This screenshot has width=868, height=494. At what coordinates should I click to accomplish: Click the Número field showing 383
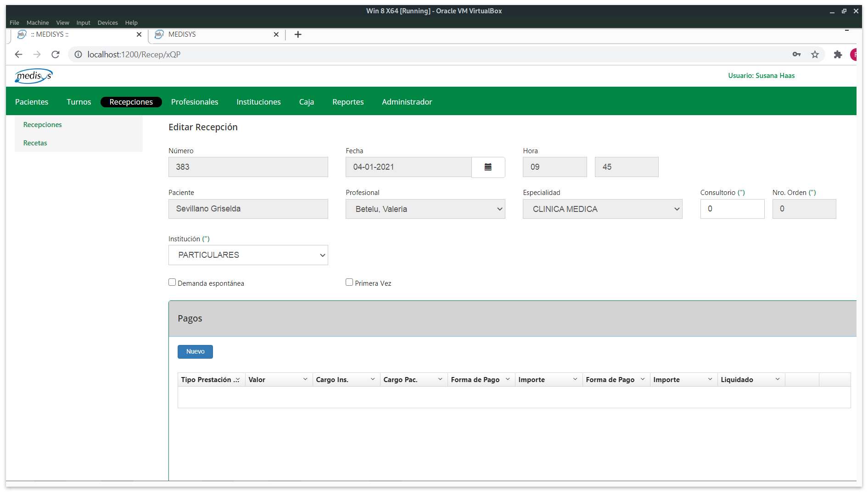pyautogui.click(x=248, y=167)
